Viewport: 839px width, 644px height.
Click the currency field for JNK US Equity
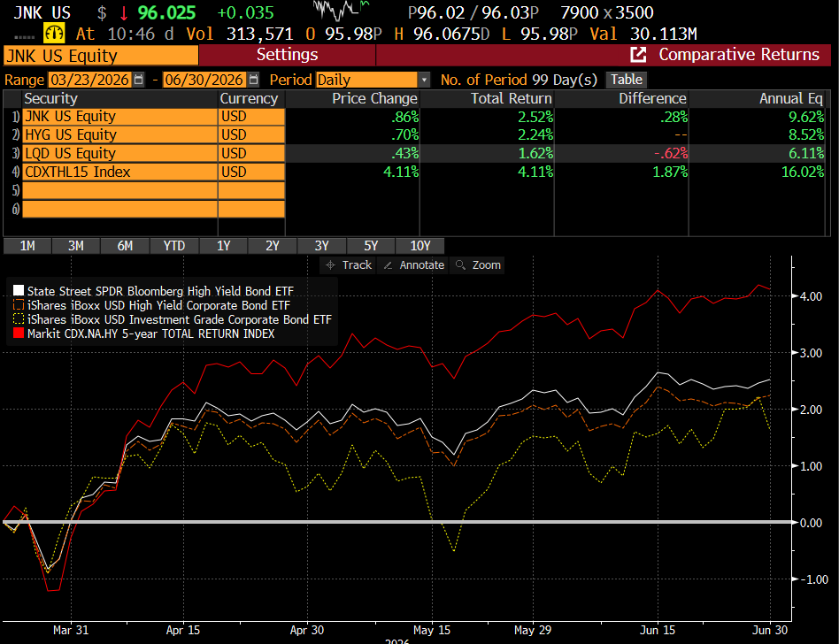pos(251,117)
